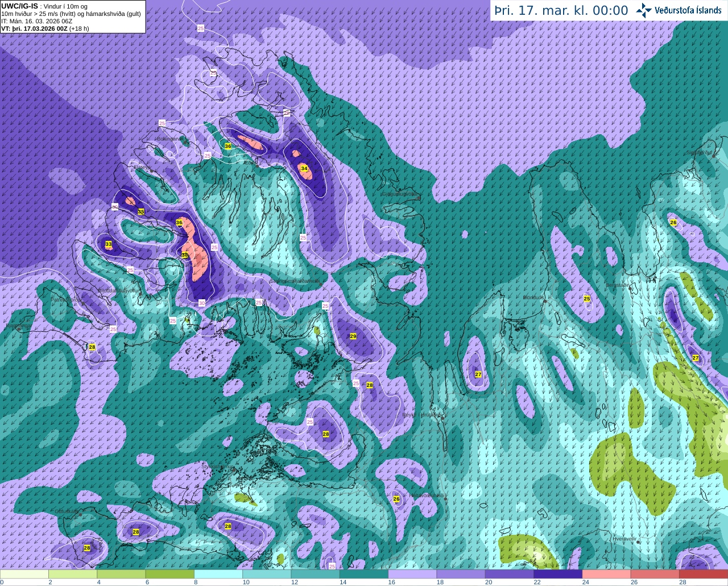Click the yellow 36 marker directly above 38
Screen dimensions: 728x586
179,222
